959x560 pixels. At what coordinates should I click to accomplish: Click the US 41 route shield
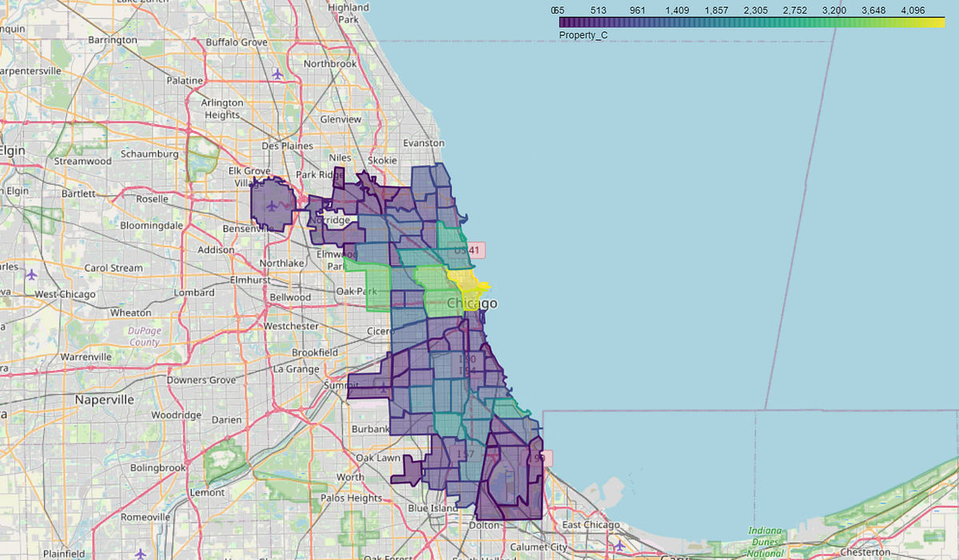pos(466,249)
